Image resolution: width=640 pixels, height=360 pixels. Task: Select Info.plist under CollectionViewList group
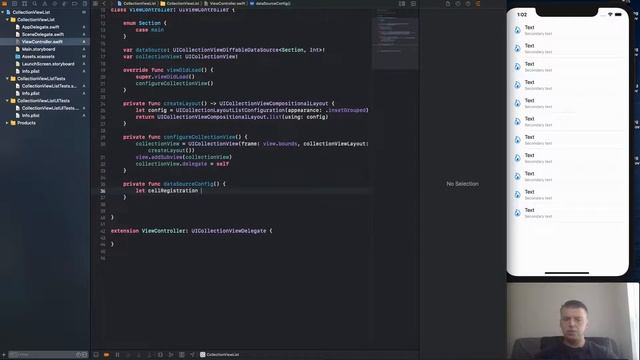click(31, 71)
